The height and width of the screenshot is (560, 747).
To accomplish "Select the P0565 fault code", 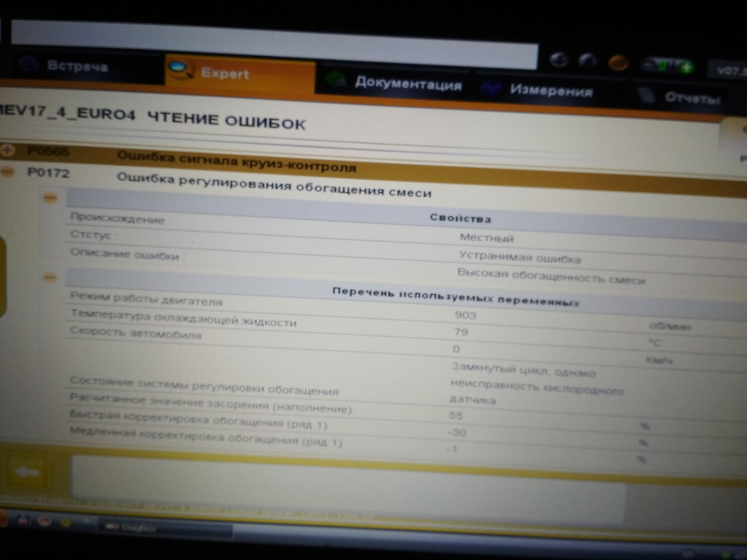I will coord(48,152).
